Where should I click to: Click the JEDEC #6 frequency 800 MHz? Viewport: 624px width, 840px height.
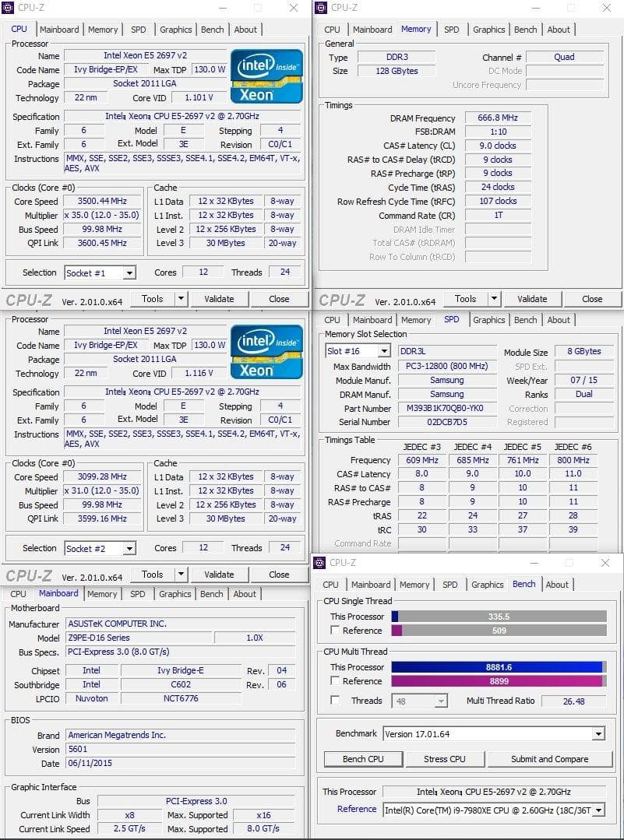coord(573,460)
